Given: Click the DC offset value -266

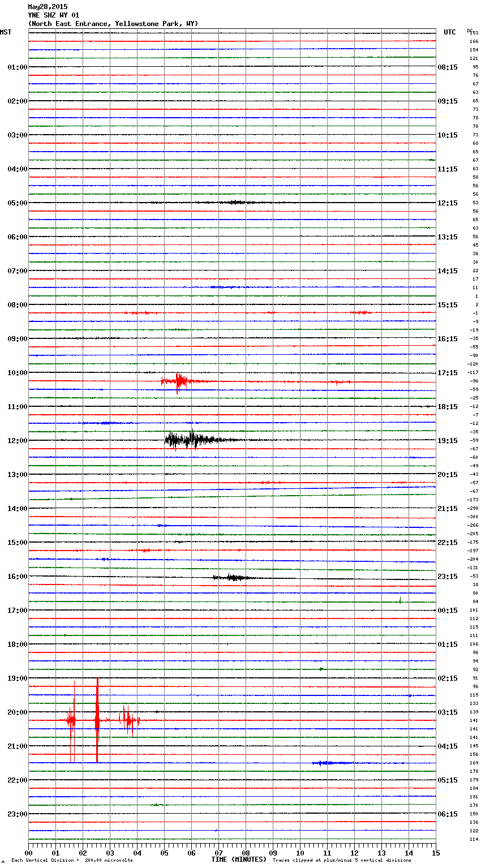Looking at the screenshot, I should click(473, 526).
